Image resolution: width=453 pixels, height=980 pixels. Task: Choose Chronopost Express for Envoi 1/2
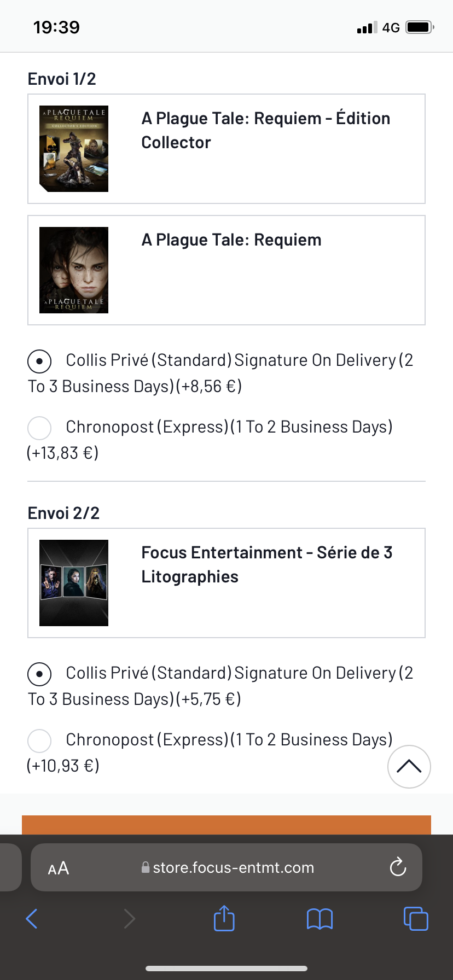pos(39,428)
